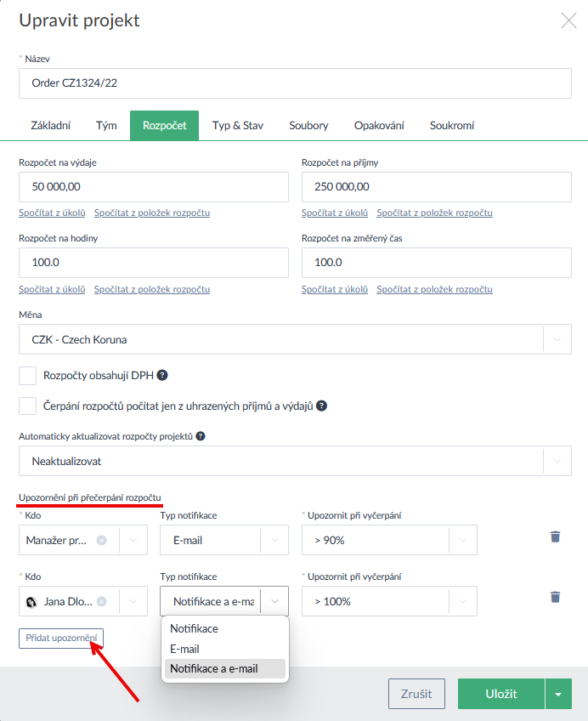Screen dimensions: 588x721
Task: Delete the Jana notification row via trash icon
Action: click(x=555, y=597)
